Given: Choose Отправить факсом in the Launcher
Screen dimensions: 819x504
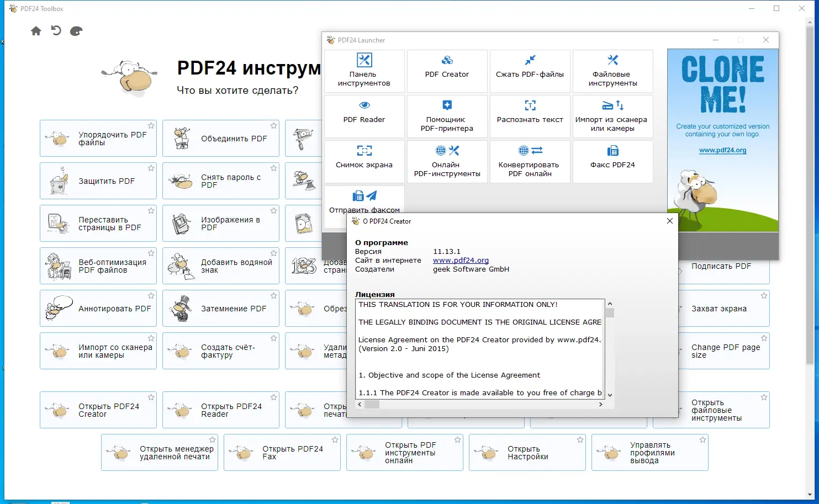Looking at the screenshot, I should (x=364, y=200).
